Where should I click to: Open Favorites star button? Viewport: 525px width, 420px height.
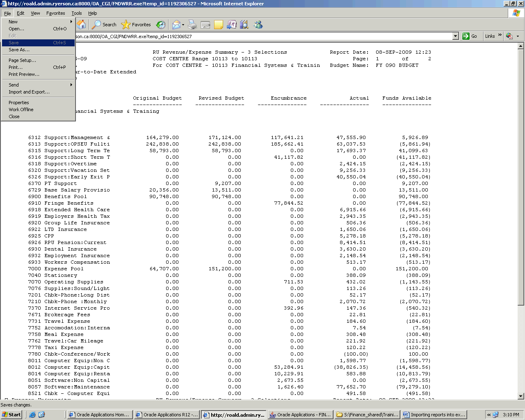pyautogui.click(x=136, y=25)
